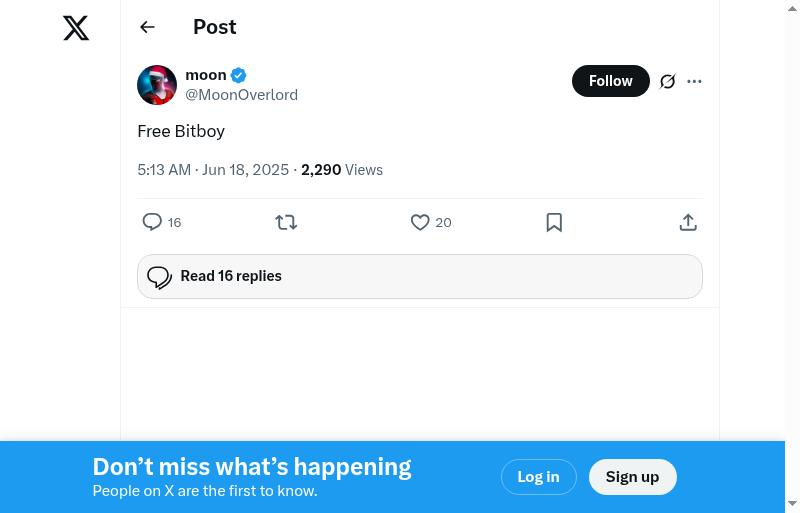Bookmark this post
The height and width of the screenshot is (513, 800).
click(554, 222)
